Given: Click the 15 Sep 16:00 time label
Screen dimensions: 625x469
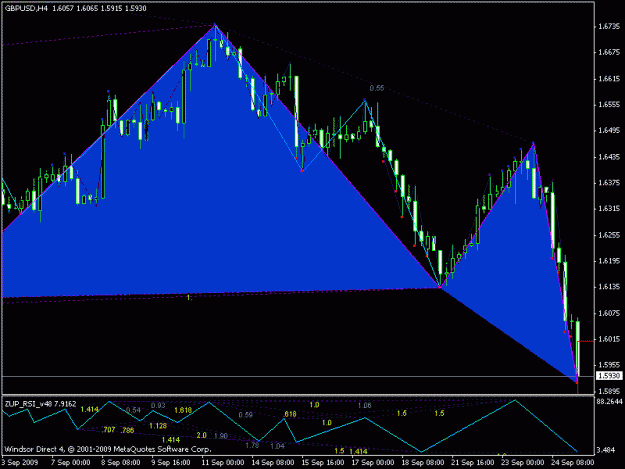Looking at the screenshot, I should point(323,463).
